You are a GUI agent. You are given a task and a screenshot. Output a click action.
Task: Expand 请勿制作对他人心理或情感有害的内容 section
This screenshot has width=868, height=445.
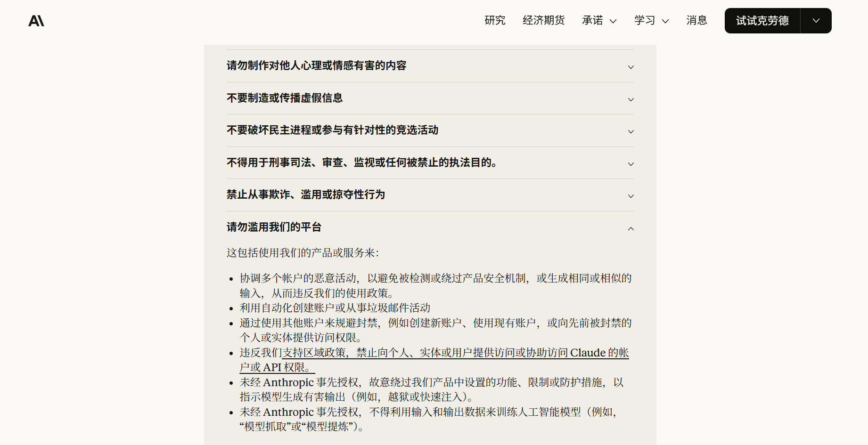coord(631,67)
